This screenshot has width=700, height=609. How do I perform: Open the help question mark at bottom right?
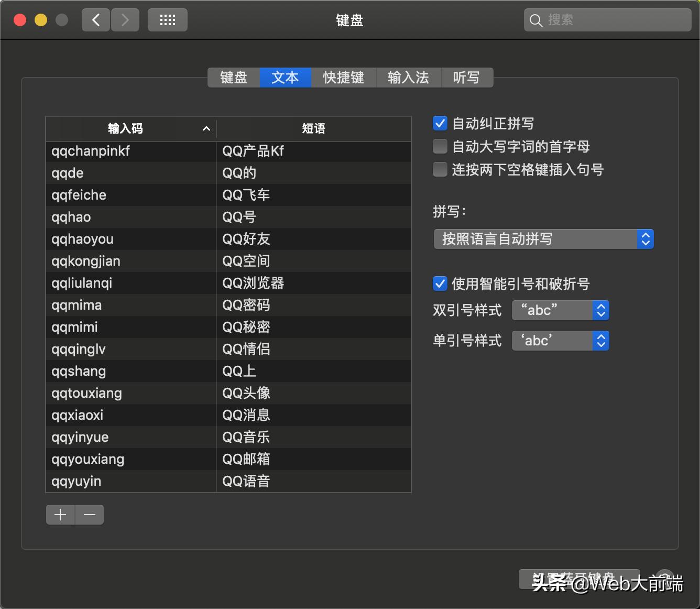pyautogui.click(x=664, y=579)
